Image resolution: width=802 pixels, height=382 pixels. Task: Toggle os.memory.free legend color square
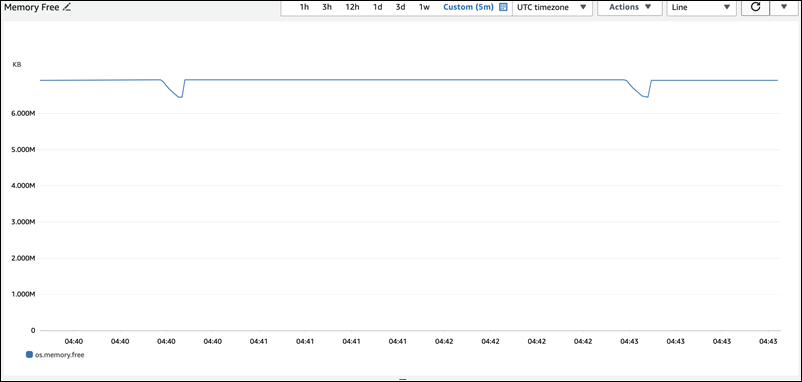click(29, 354)
